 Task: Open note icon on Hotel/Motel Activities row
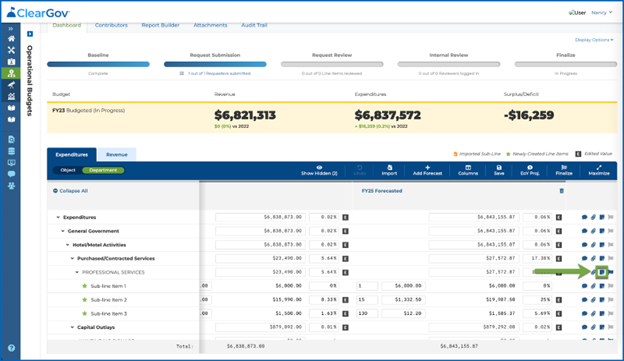click(602, 245)
